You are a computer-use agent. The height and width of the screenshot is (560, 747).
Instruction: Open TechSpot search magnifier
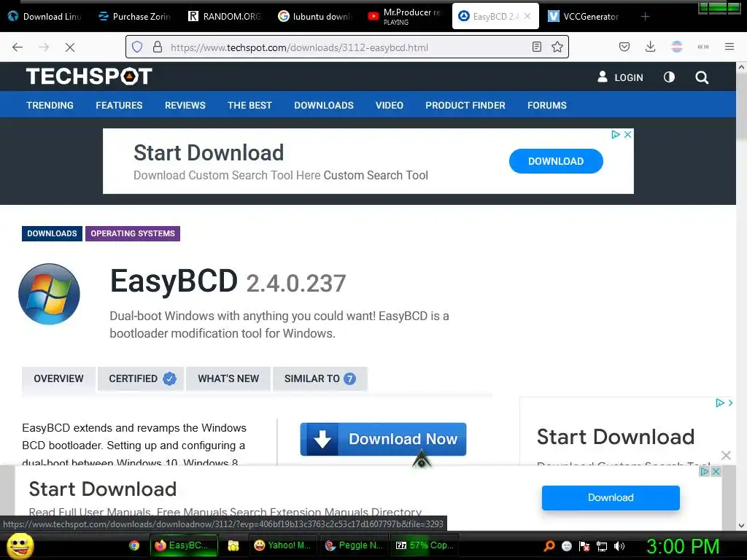[701, 77]
